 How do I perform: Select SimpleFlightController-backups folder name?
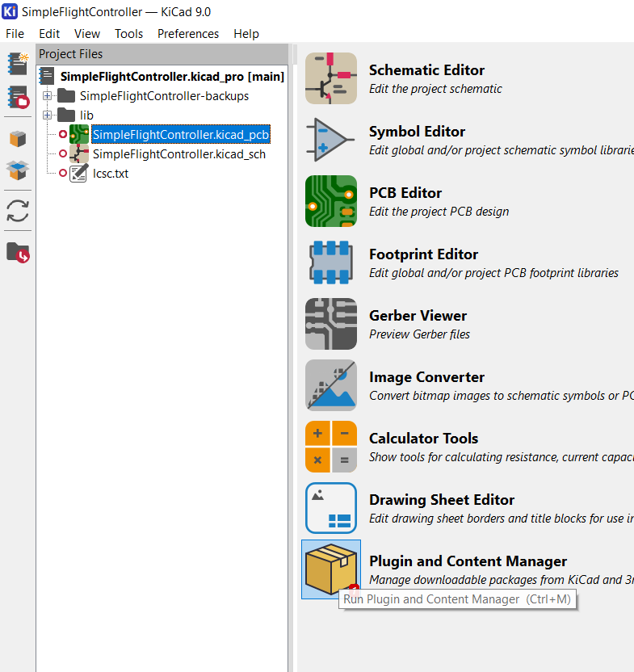pyautogui.click(x=164, y=95)
